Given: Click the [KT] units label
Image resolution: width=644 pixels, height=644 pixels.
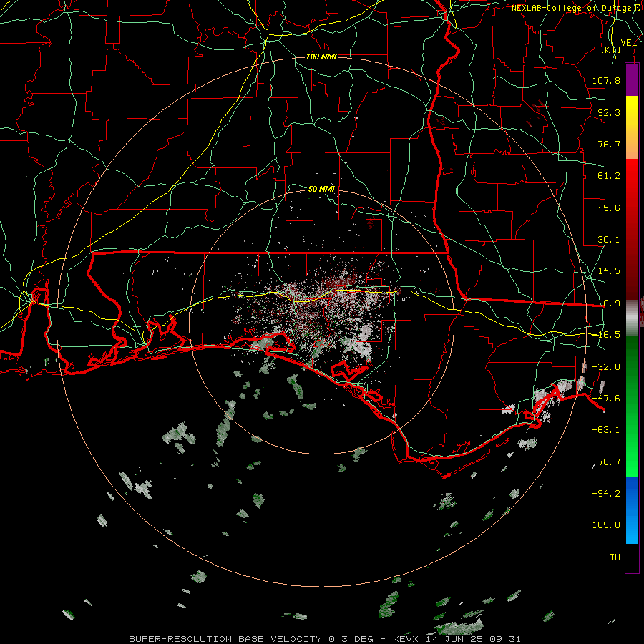Looking at the screenshot, I should pos(611,50).
